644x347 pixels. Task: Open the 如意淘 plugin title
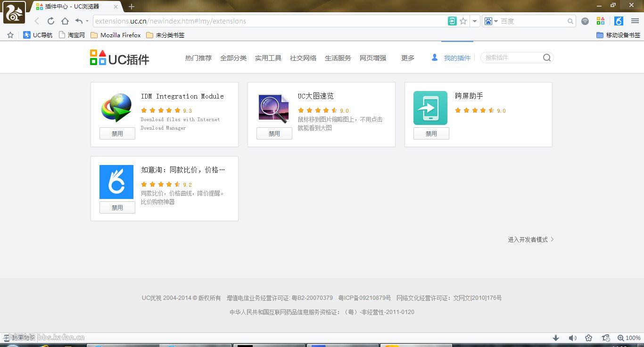click(183, 170)
